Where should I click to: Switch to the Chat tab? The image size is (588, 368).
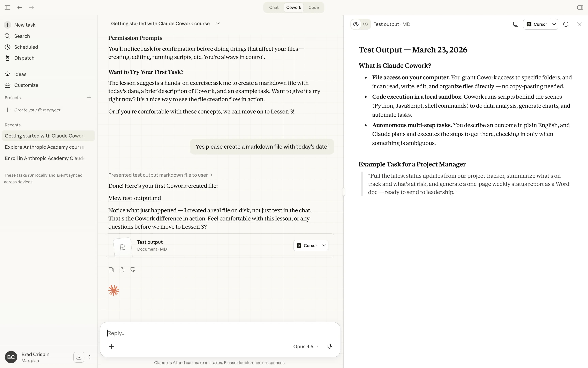(x=274, y=7)
